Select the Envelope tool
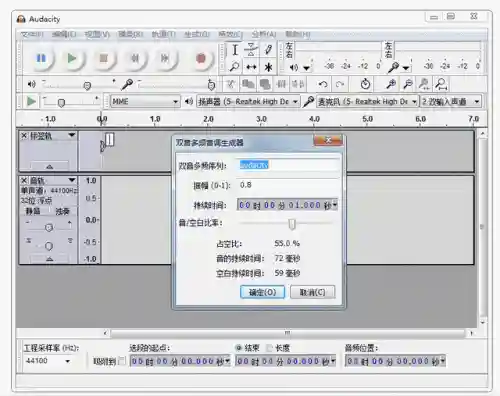 click(251, 50)
